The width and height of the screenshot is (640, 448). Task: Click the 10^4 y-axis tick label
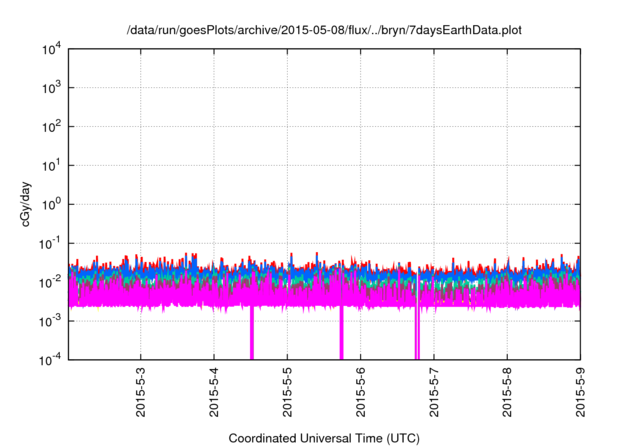[x=52, y=49]
